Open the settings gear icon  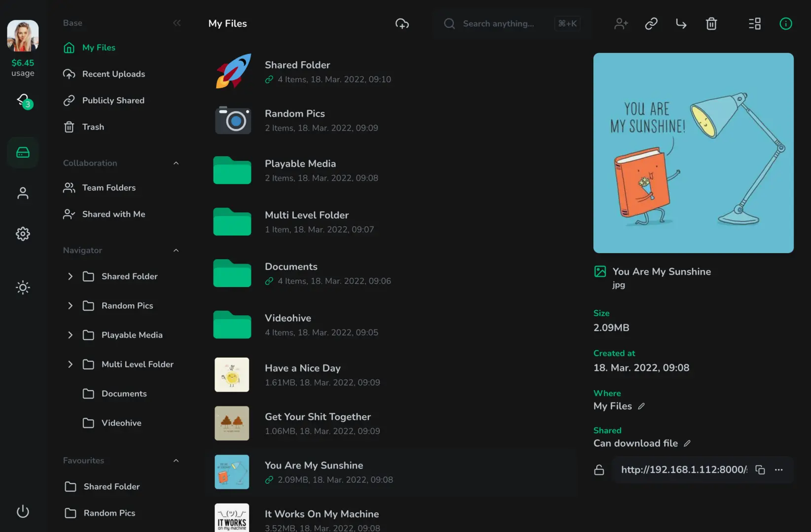[23, 233]
